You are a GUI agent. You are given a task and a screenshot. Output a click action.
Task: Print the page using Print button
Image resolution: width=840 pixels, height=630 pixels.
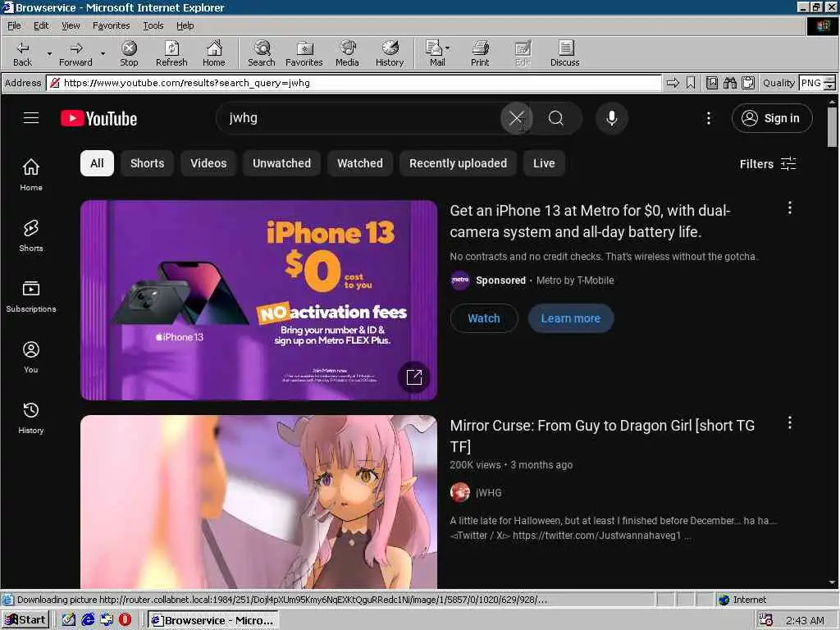[x=480, y=53]
